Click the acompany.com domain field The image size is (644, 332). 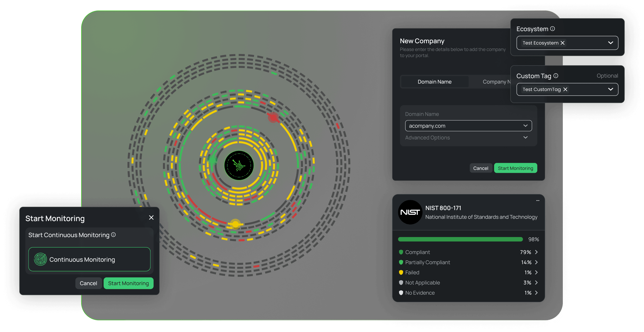(464, 126)
